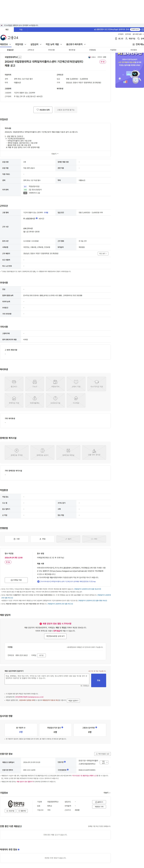Download the attached 공개채용 계획 hwp file

[x=67, y=582]
